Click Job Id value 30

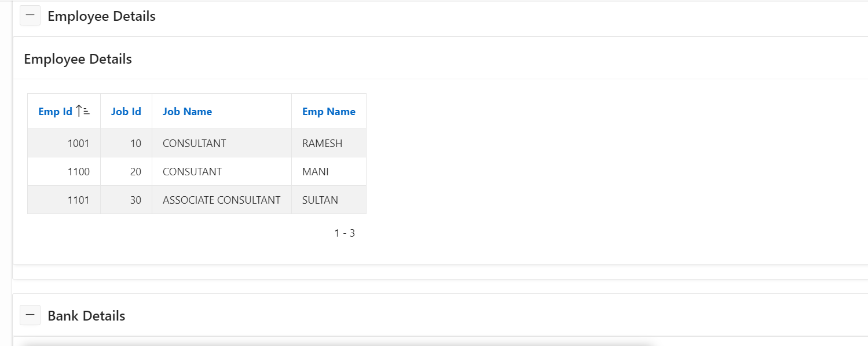pyautogui.click(x=126, y=200)
